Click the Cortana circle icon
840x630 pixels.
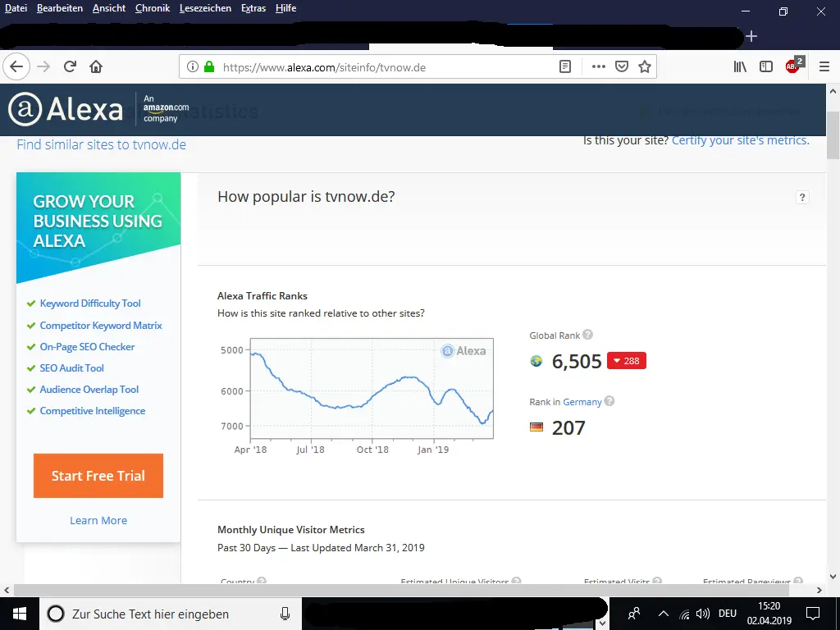pyautogui.click(x=56, y=614)
